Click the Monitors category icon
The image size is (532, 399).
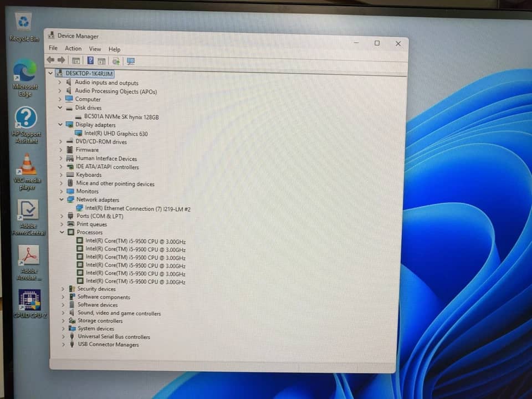click(x=70, y=191)
